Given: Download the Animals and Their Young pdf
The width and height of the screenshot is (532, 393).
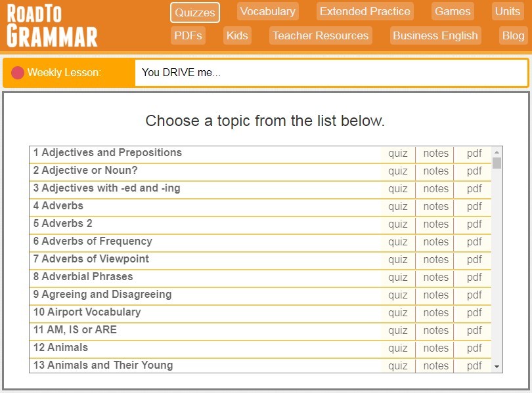Looking at the screenshot, I should click(x=473, y=365).
